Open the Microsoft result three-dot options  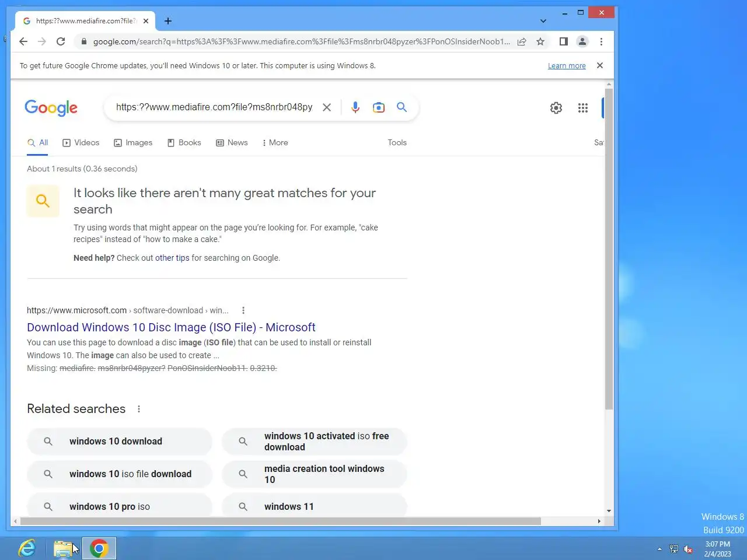click(243, 310)
